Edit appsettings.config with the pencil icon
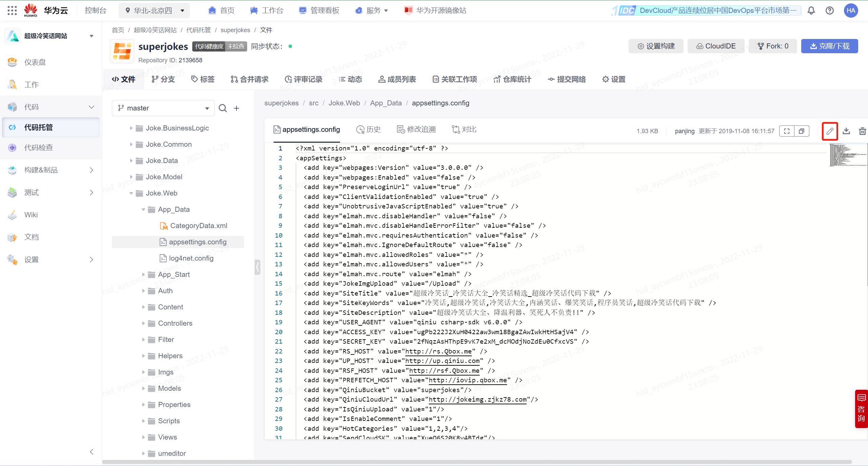The image size is (868, 466). 830,131
